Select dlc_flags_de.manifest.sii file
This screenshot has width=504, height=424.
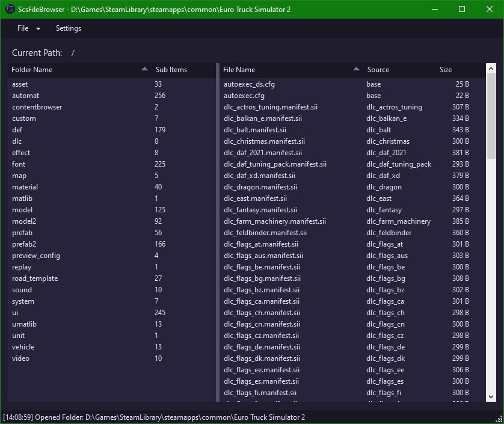point(353,347)
